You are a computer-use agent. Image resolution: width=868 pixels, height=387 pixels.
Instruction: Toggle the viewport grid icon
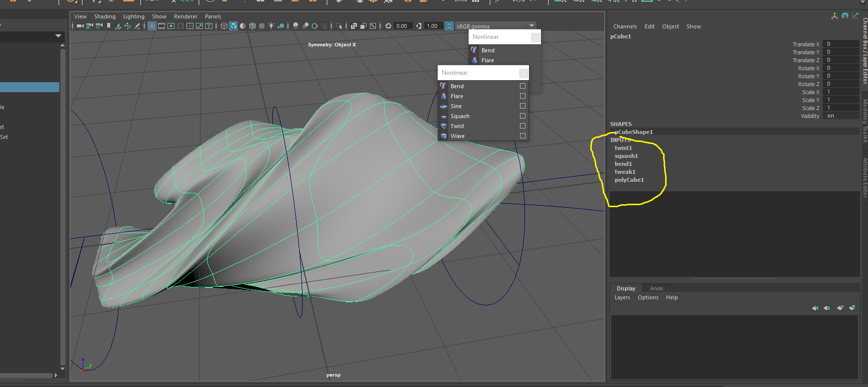point(152,26)
